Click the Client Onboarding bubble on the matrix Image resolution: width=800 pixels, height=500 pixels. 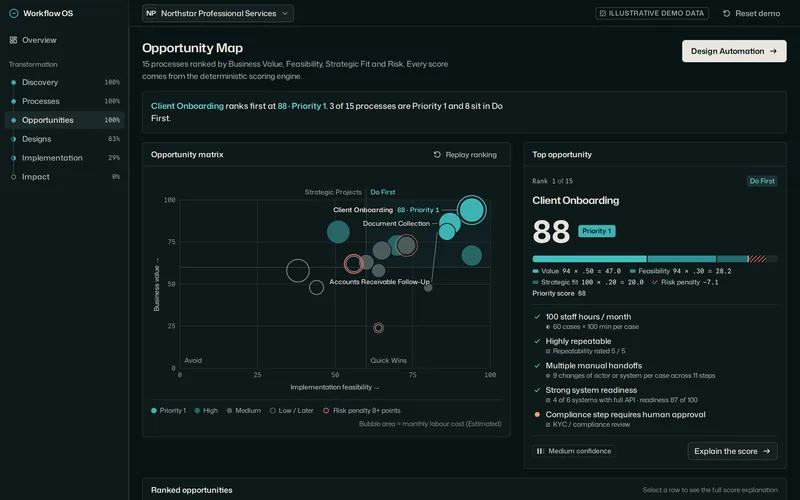tap(471, 210)
